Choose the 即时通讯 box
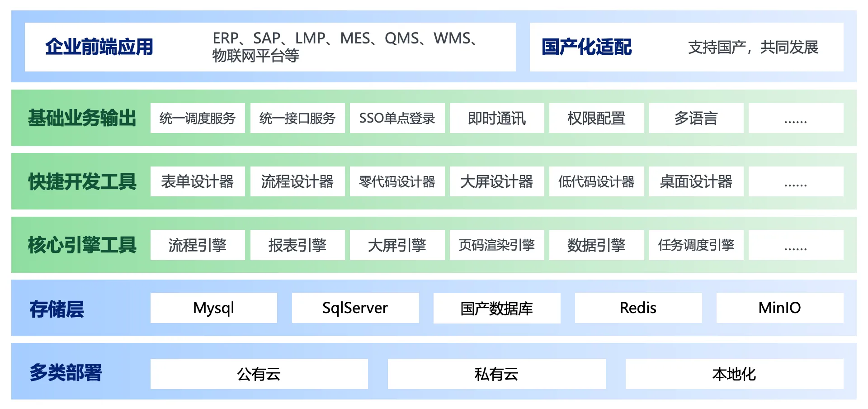The height and width of the screenshot is (409, 868). [497, 118]
